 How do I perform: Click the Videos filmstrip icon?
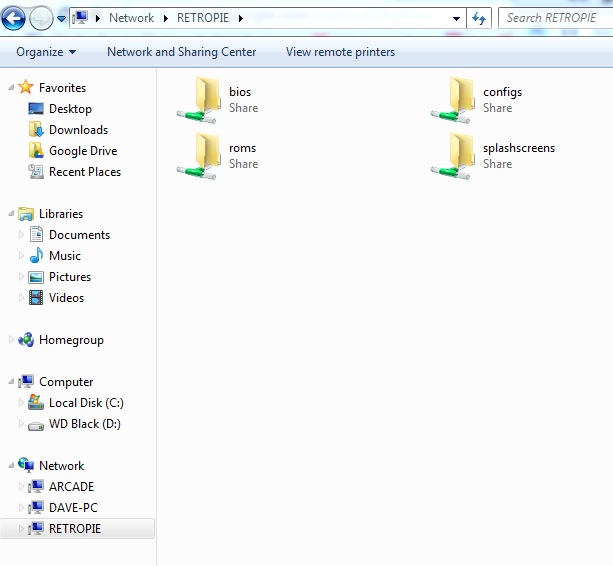tap(36, 298)
